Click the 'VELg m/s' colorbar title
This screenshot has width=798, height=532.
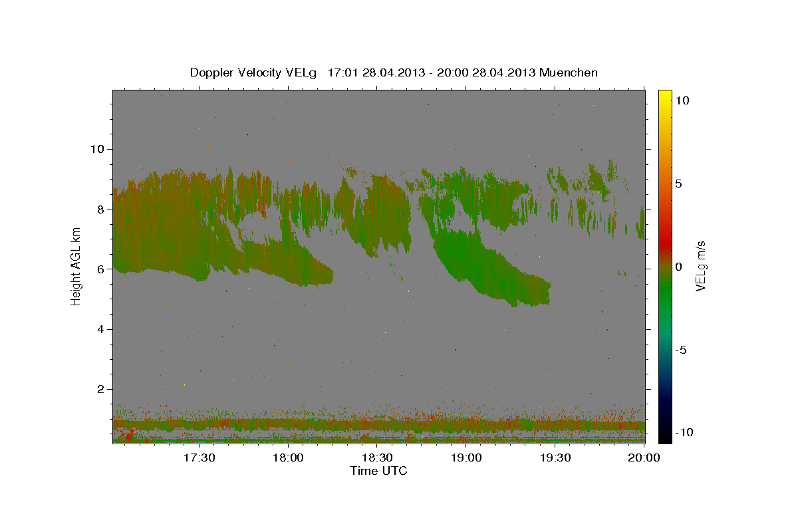click(701, 266)
